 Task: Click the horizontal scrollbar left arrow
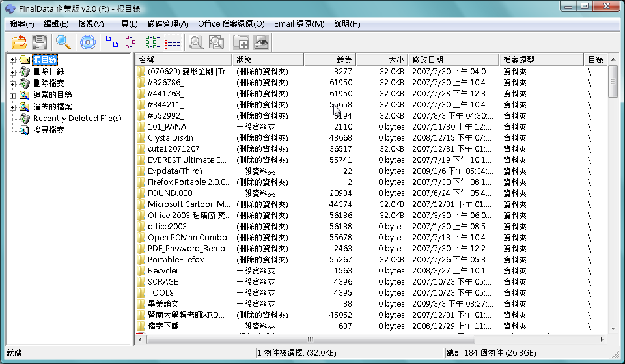coord(140,340)
